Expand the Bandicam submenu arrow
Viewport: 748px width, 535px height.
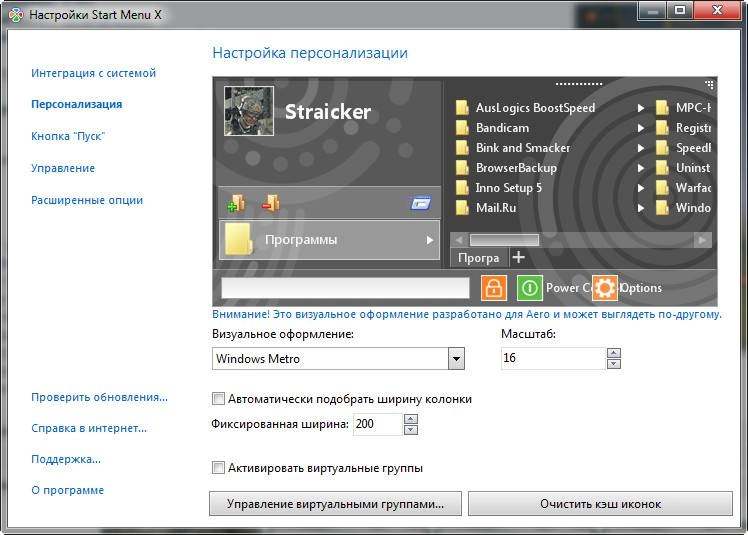(641, 128)
